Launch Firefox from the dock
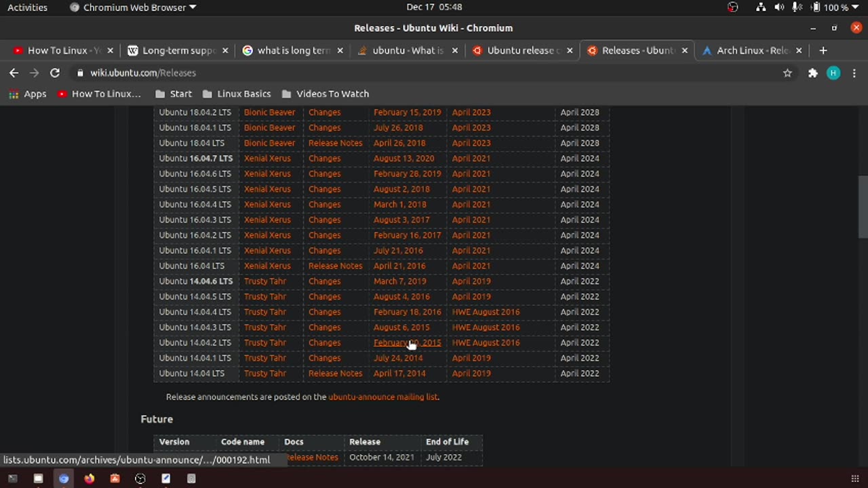Viewport: 868px width, 488px height. [x=90, y=479]
